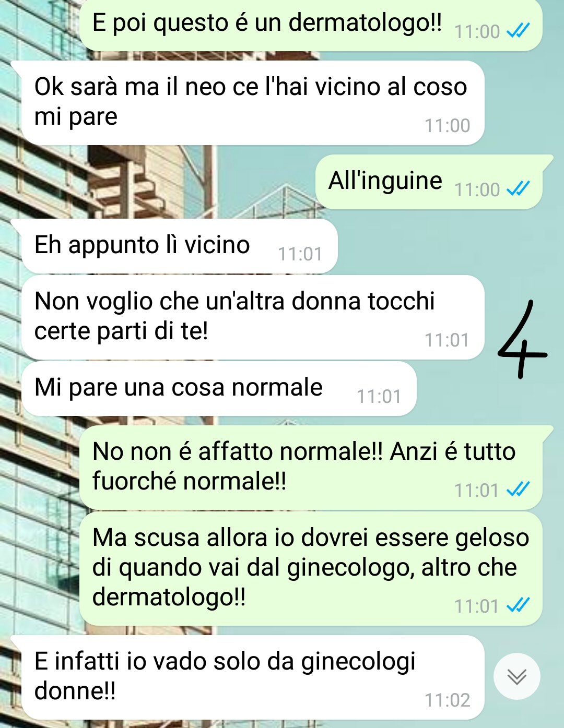Click 11:01 timestamp on 'Mi pare una cosa normale'
This screenshot has width=564, height=728.
(379, 397)
